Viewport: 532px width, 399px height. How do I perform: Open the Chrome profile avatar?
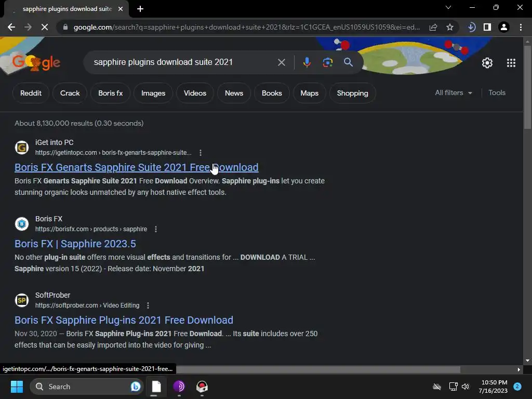pyautogui.click(x=504, y=27)
